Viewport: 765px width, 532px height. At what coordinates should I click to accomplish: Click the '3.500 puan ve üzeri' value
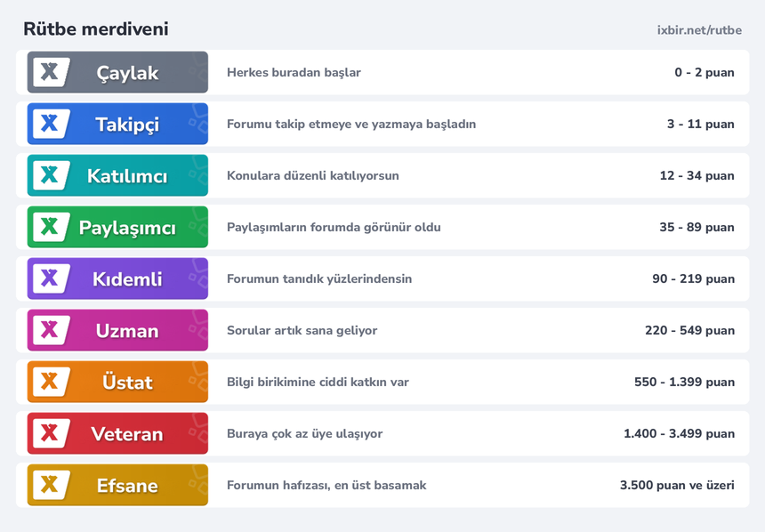point(677,485)
